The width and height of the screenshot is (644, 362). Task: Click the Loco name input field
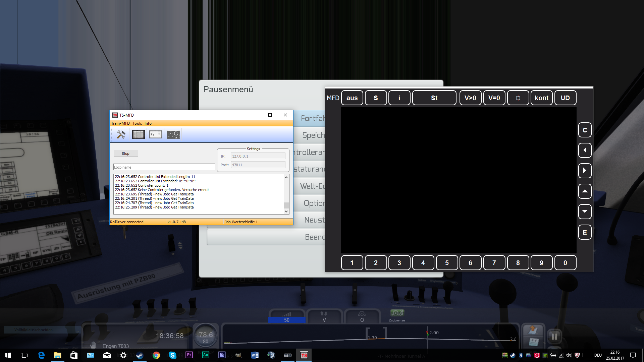164,167
